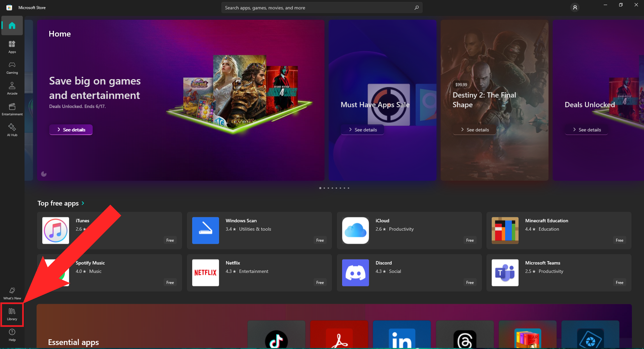This screenshot has width=644, height=349.
Task: Open Threads in Essential apps
Action: [465, 335]
